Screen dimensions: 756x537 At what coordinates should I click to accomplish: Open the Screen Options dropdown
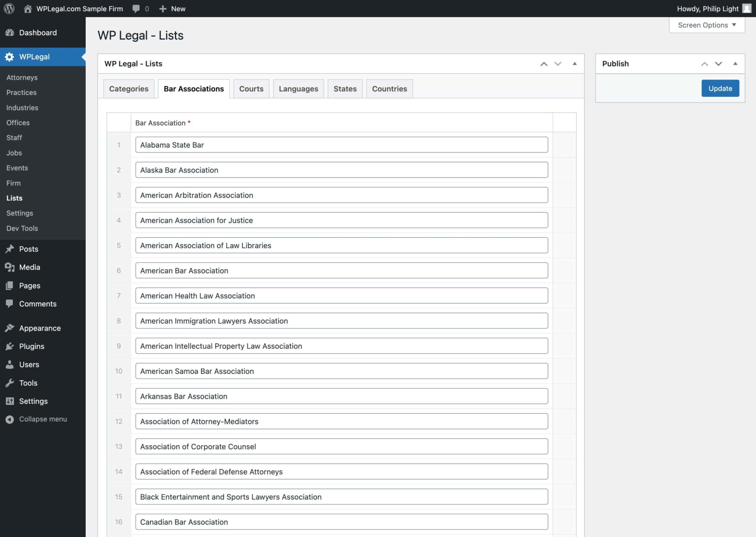click(707, 25)
